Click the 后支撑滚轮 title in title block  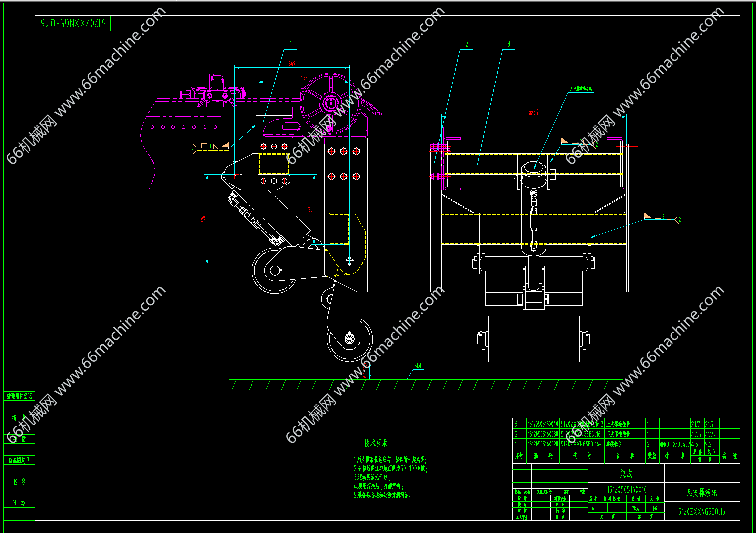[702, 492]
